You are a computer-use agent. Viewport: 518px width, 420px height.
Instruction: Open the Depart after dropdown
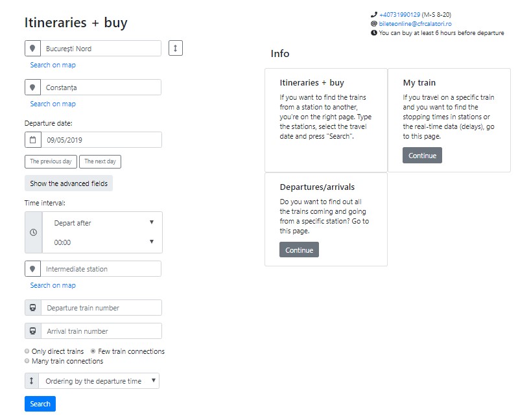102,223
